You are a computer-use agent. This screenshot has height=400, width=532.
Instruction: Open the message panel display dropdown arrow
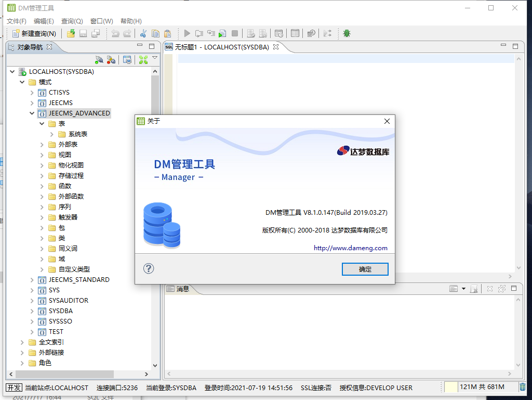[x=463, y=289]
